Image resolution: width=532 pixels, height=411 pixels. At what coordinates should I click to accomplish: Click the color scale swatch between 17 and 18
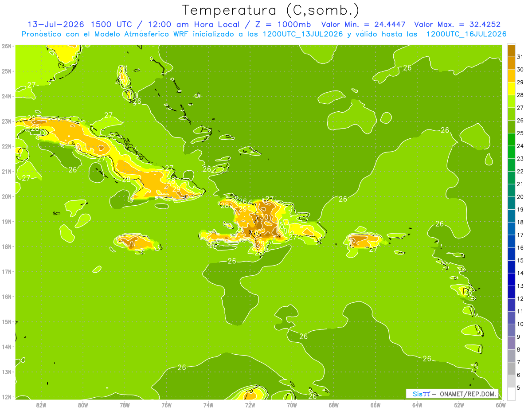coord(511,229)
